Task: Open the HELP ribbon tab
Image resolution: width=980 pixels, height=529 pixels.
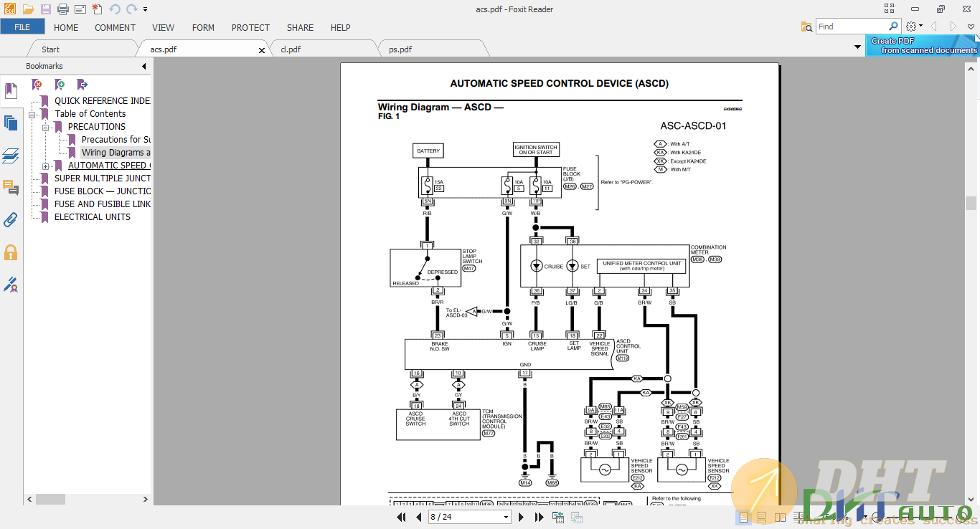Action: click(340, 27)
